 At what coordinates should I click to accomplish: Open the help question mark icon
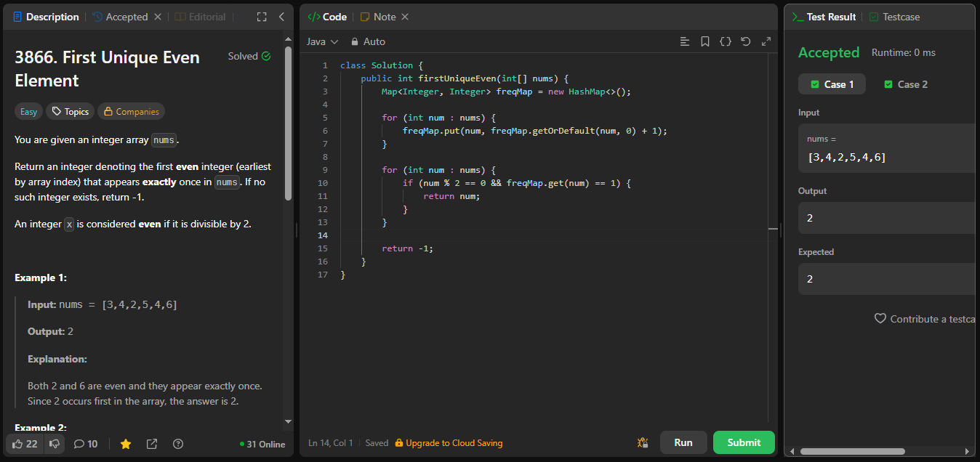(178, 444)
